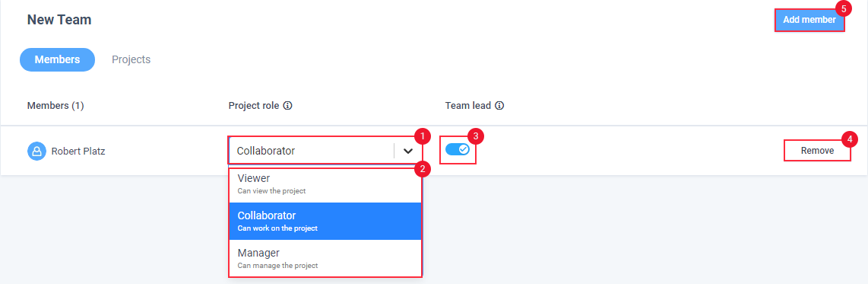Click the Robert Platz member name

point(78,151)
